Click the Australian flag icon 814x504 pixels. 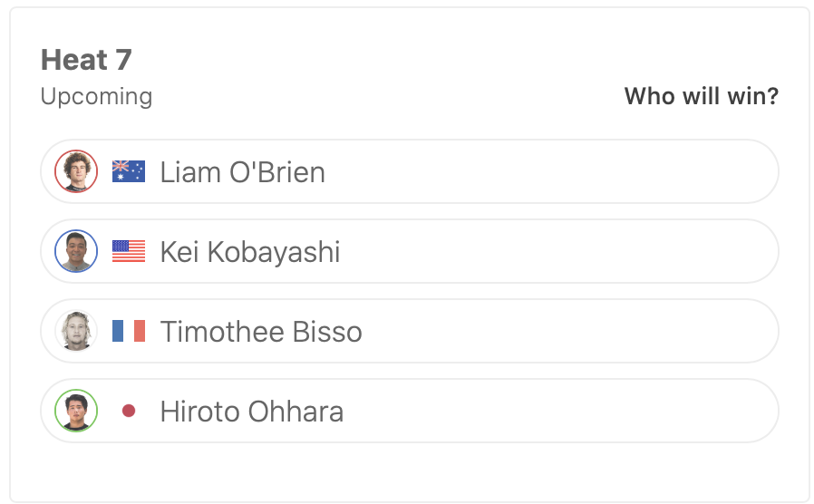click(x=129, y=171)
